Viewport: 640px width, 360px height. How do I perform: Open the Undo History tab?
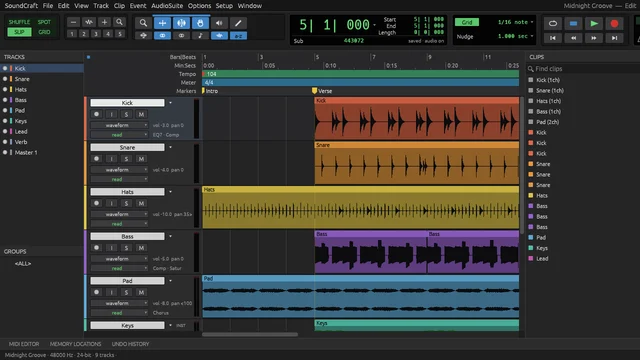tap(130, 344)
